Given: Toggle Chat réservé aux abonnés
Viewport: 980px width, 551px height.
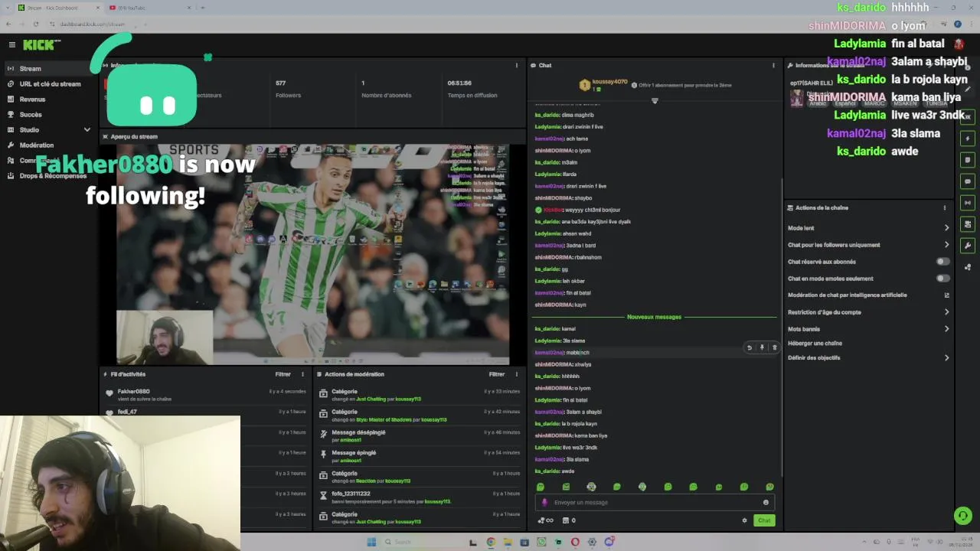Looking at the screenshot, I should [943, 262].
